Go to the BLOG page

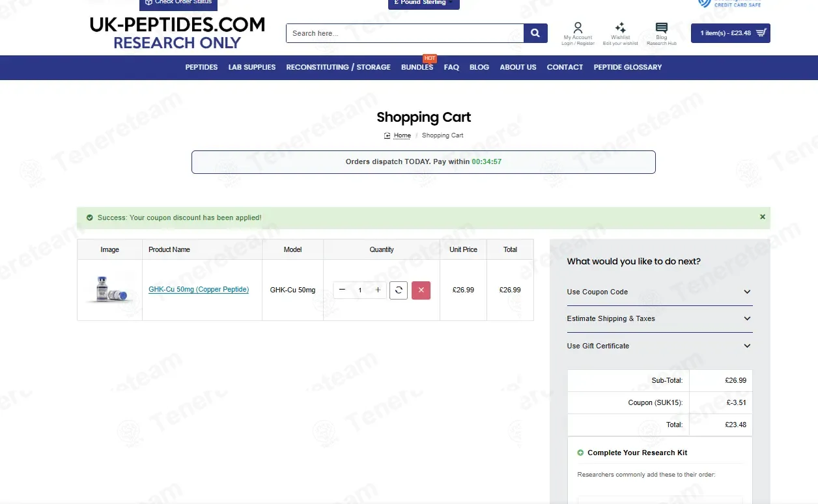point(479,67)
